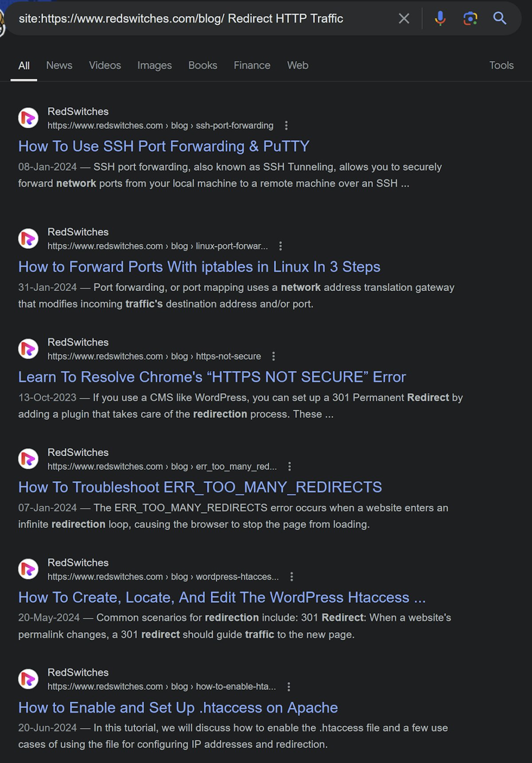The width and height of the screenshot is (532, 763).
Task: Clear the search query with the X icon
Action: 403,19
